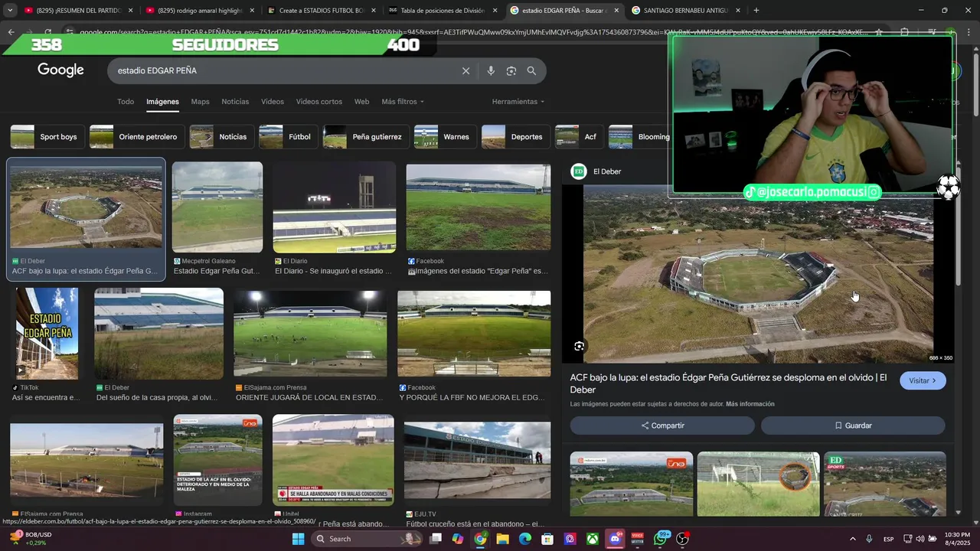Filter images by 'Peña gutierrez' chip
The width and height of the screenshot is (980, 551).
tap(366, 137)
